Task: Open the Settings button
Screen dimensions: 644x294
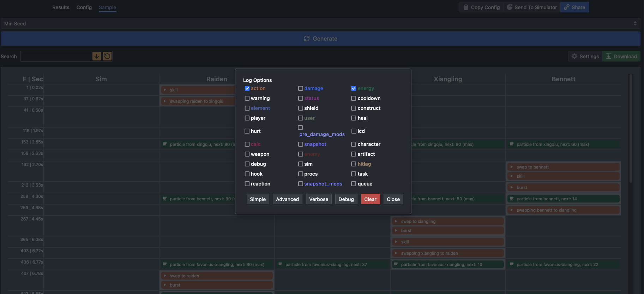Action: pyautogui.click(x=585, y=56)
